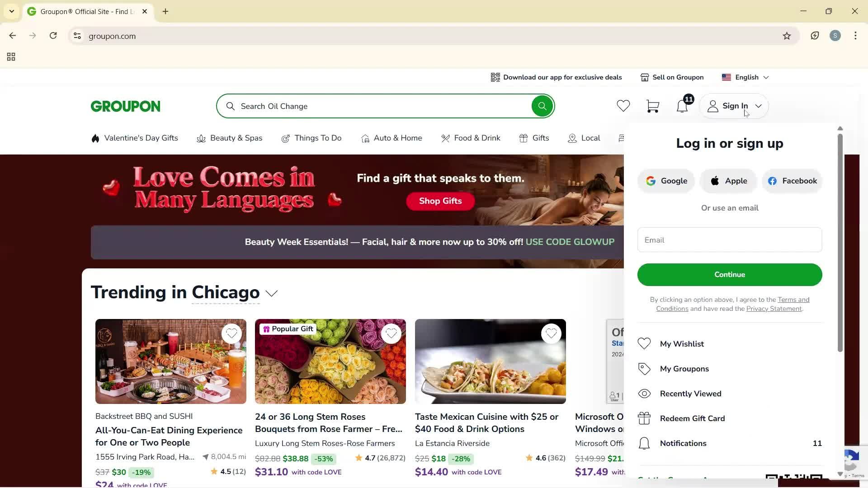Select the My Groupons voucher icon
Screen dimensions: 868x488
click(644, 369)
